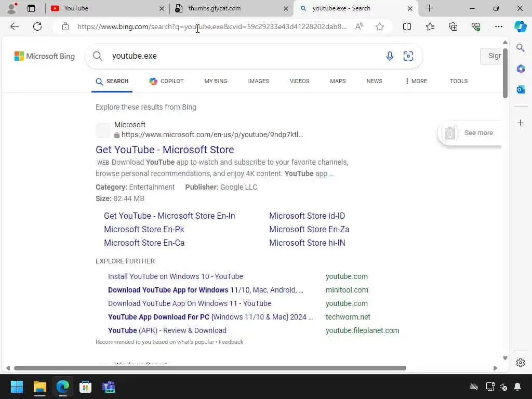Screen dimensions: 532x399
Task: Open a new browser tab
Action: [430, 8]
